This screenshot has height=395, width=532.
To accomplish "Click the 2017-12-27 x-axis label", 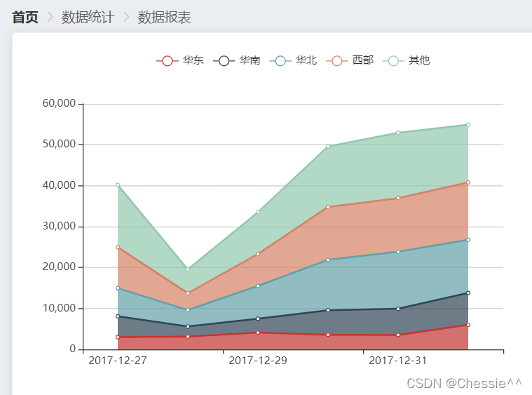I will pyautogui.click(x=118, y=361).
